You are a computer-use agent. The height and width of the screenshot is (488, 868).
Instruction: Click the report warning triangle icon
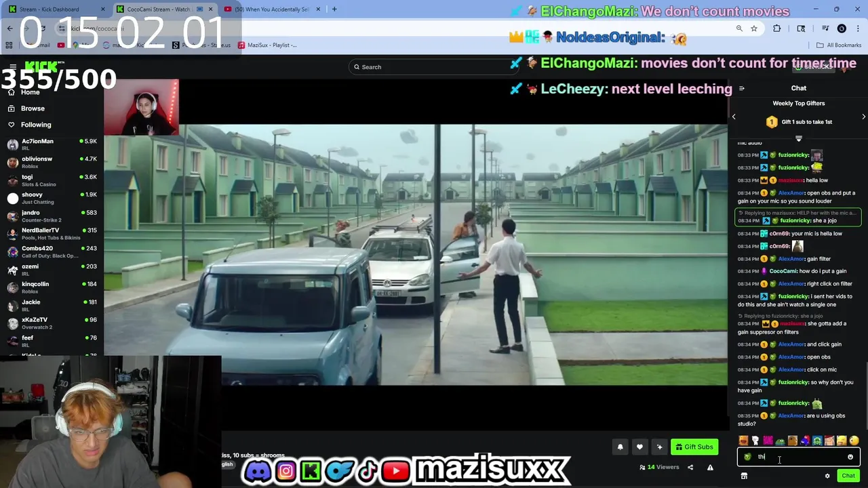tap(710, 467)
